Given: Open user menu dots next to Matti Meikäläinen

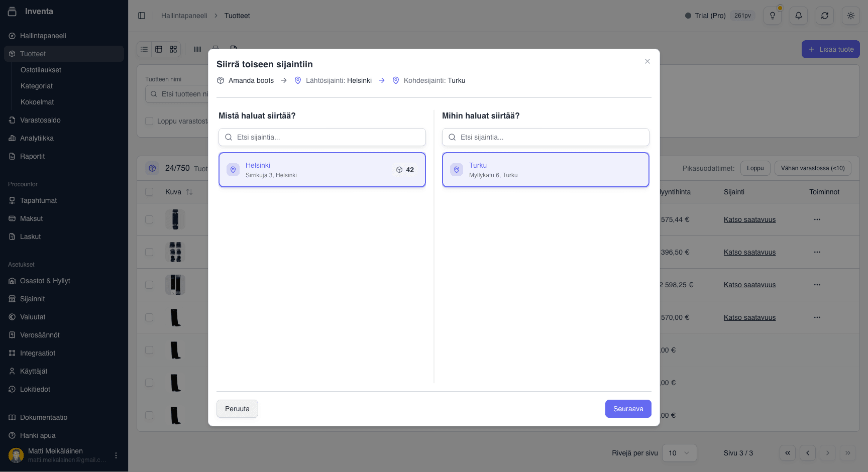Looking at the screenshot, I should (x=116, y=455).
